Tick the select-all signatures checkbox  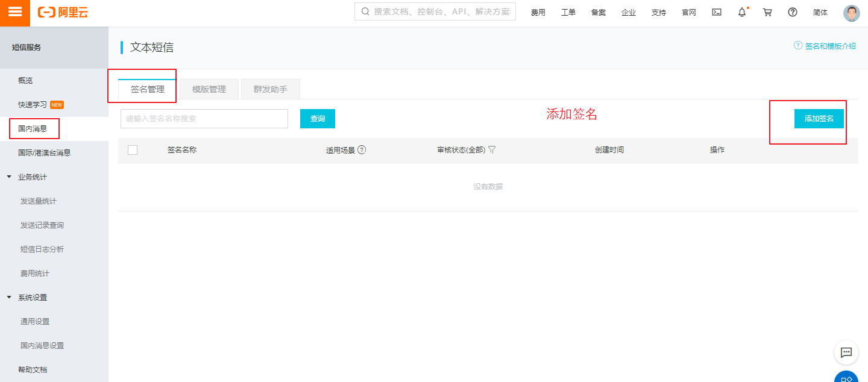coord(133,150)
